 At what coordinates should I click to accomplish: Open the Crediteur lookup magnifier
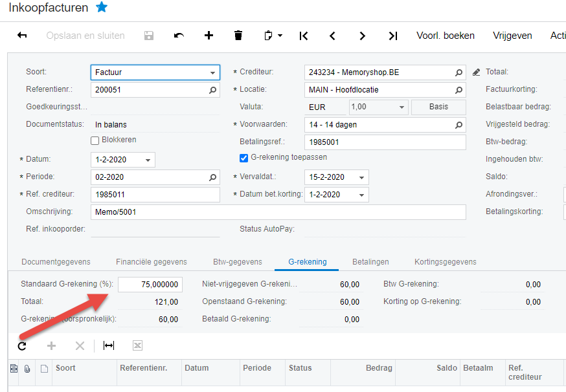pyautogui.click(x=458, y=72)
